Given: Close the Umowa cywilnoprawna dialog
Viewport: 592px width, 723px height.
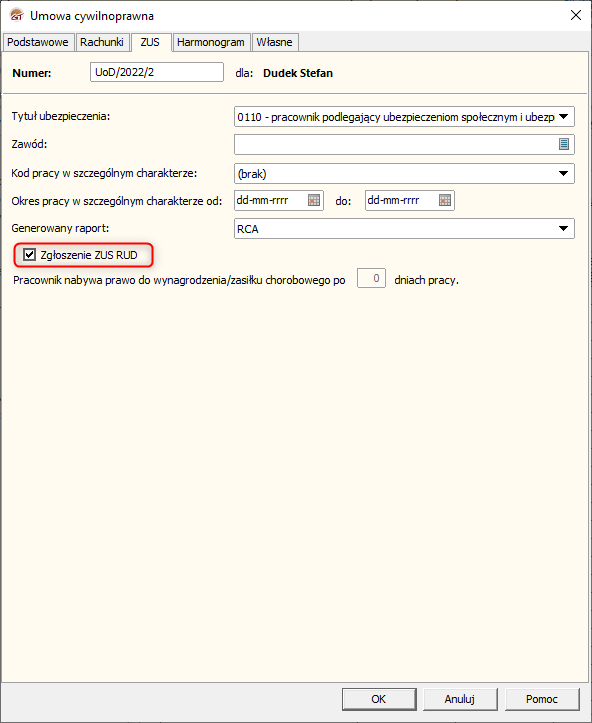Looking at the screenshot, I should tap(575, 15).
